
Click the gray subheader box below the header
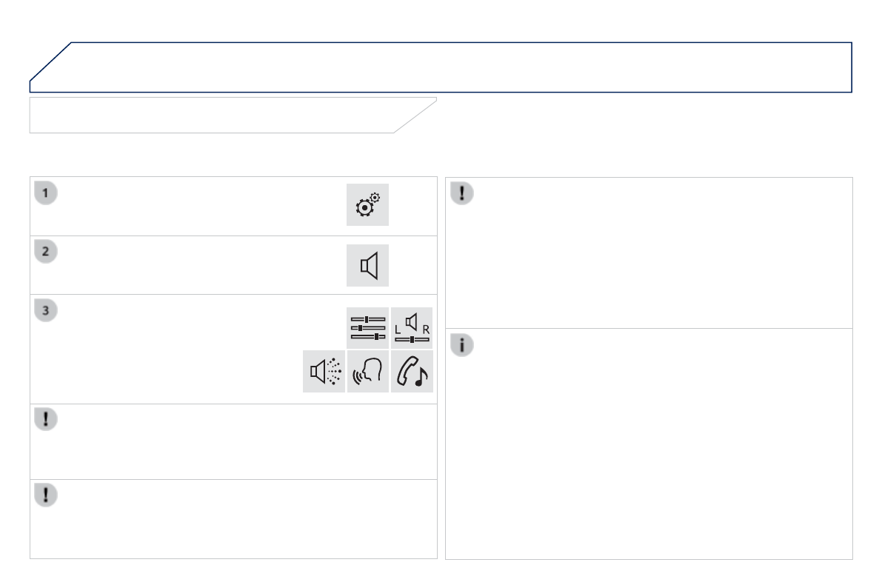(x=215, y=115)
